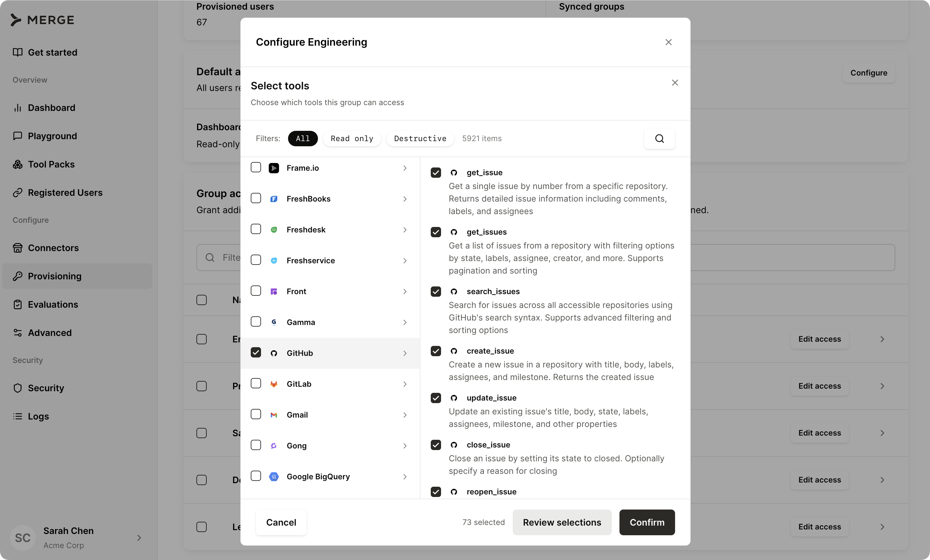Select the Read only filter
Image resolution: width=930 pixels, height=560 pixels.
(352, 139)
